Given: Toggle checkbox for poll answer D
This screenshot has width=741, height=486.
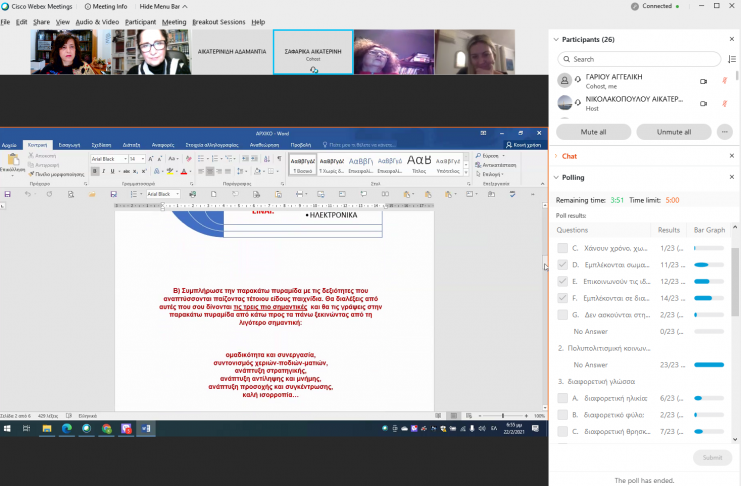Looking at the screenshot, I should tap(563, 265).
